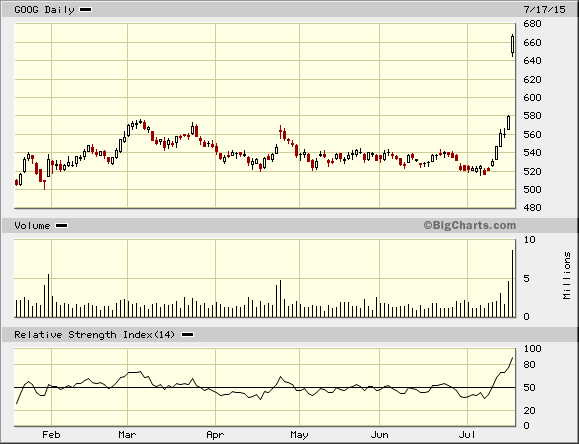Click the white candlestick reaching 580 in July
Image resolution: width=579 pixels, height=444 pixels.
click(x=508, y=123)
